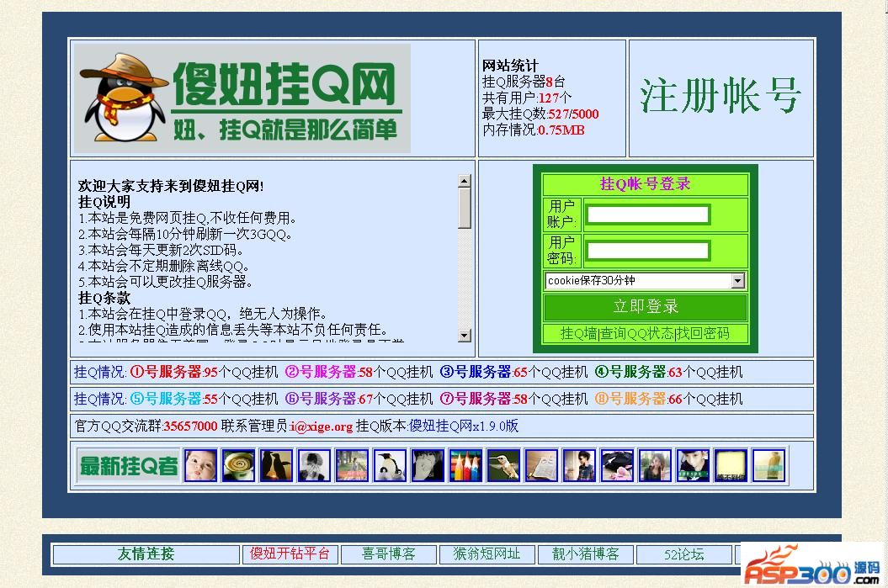Open the 找回密码 recover password link

[704, 333]
